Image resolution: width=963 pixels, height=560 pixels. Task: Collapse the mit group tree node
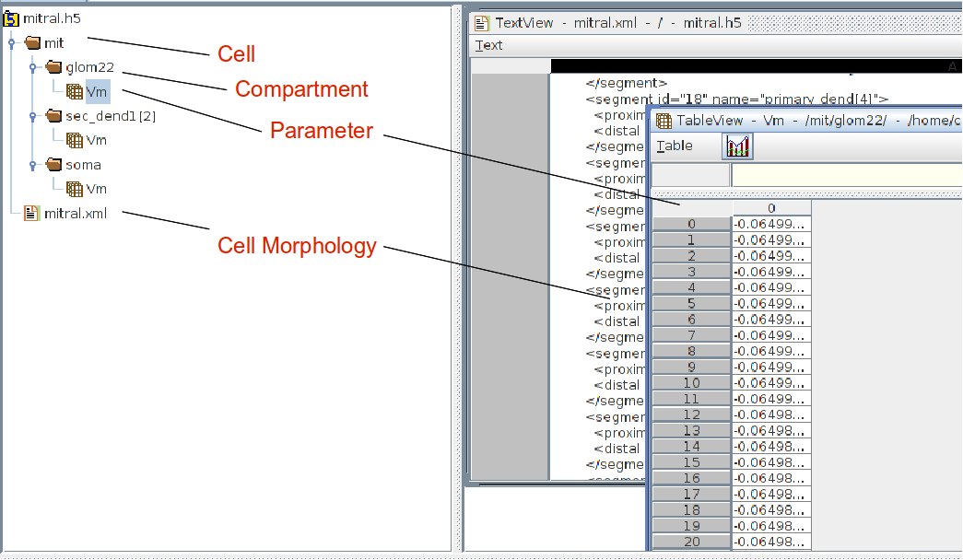(12, 43)
